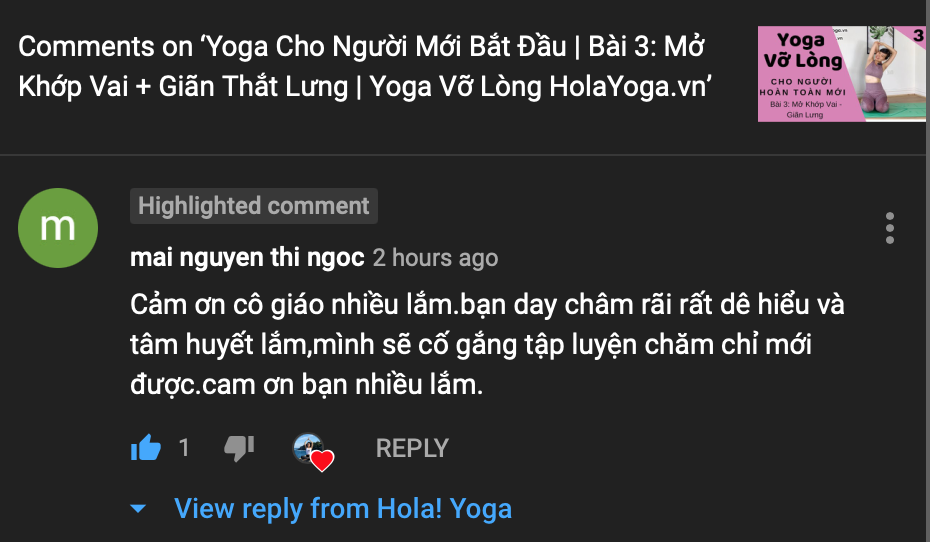Click the creator heart badge icon
The height and width of the screenshot is (542, 930).
tap(313, 452)
